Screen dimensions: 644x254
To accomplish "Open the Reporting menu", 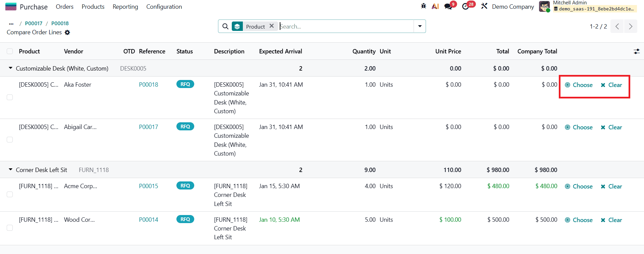I will tap(125, 7).
